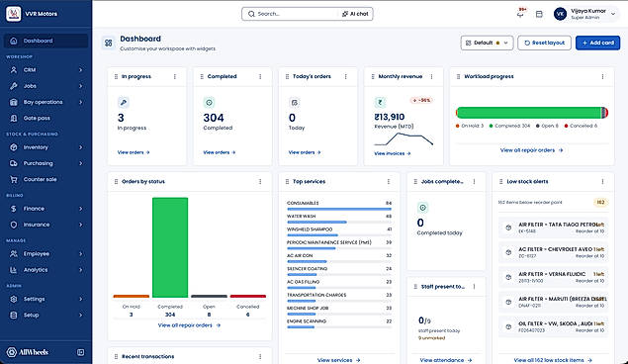
Task: Click the Gate pass sidebar icon
Action: tap(14, 118)
